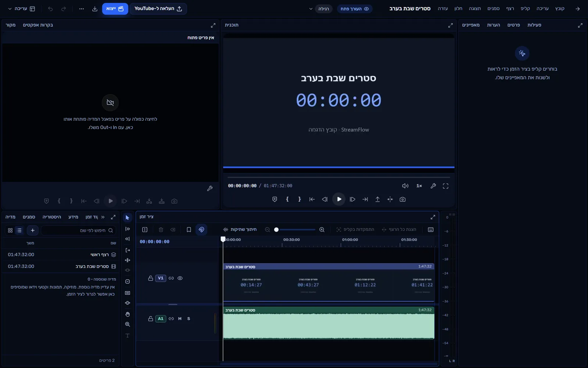Open the קובץ menu
Image resolution: width=588 pixels, height=368 pixels.
point(560,8)
